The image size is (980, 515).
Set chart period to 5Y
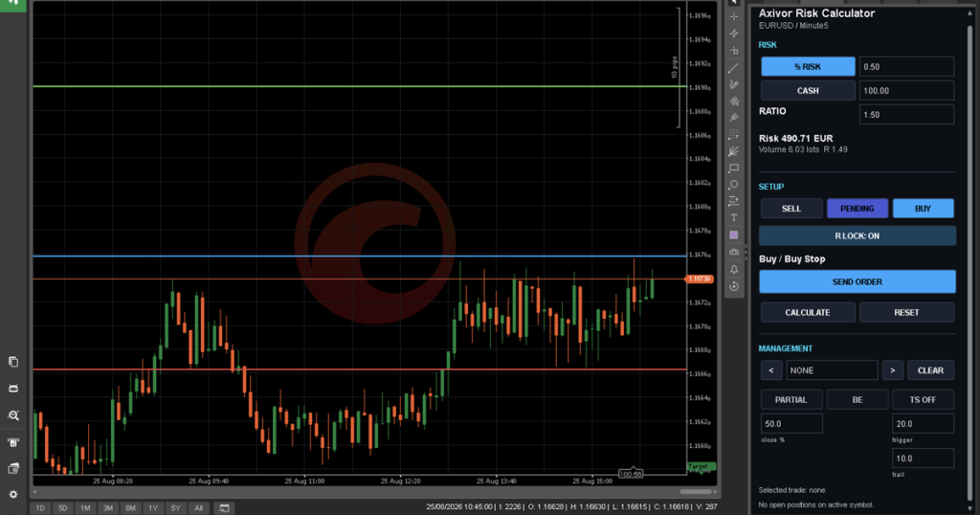tap(175, 508)
